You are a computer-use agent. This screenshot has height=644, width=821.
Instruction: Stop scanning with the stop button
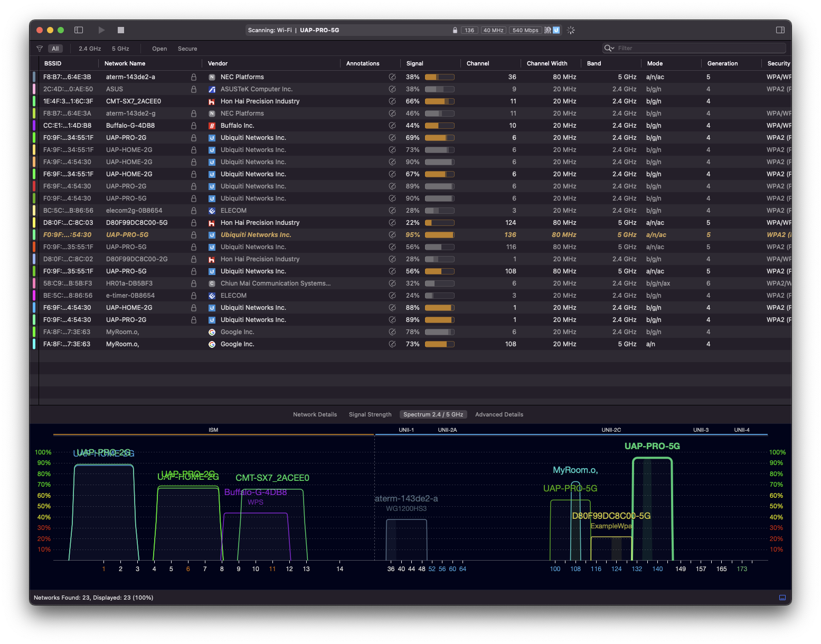[x=121, y=30]
